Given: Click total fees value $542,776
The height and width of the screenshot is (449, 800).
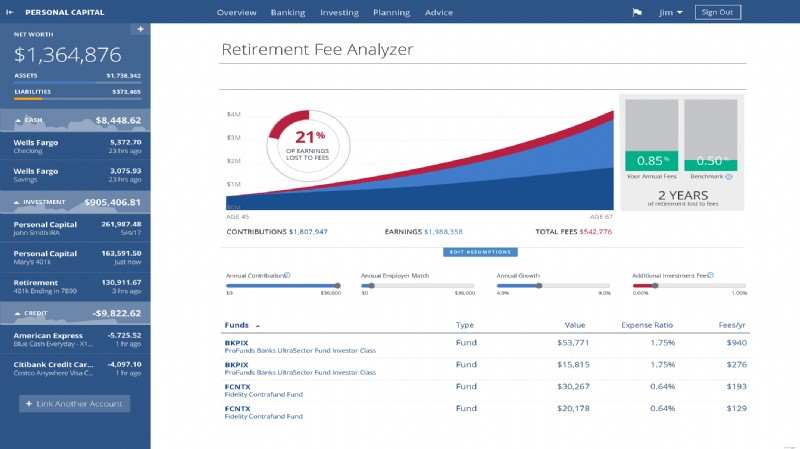Looking at the screenshot, I should click(x=595, y=232).
